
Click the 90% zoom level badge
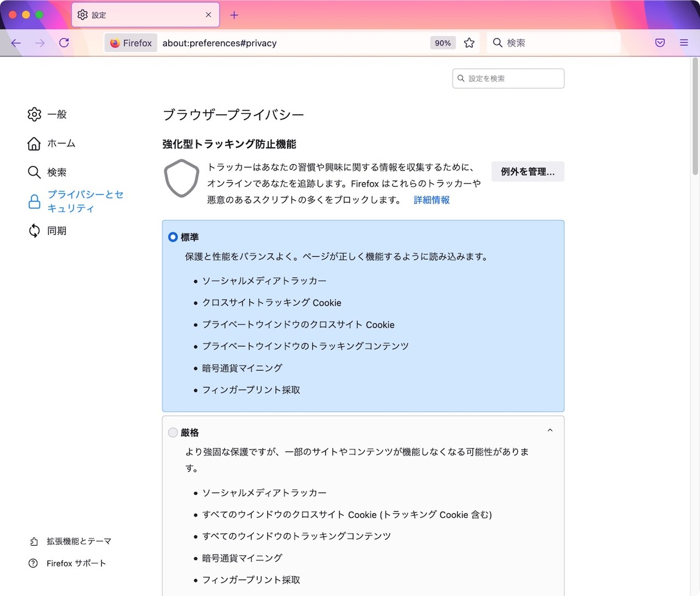[443, 43]
